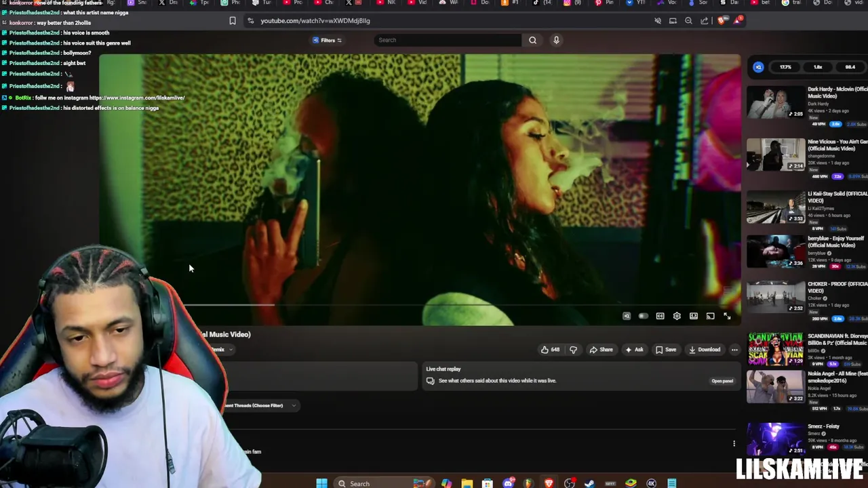Open the comment options three-dot menu
Image resolution: width=868 pixels, height=488 pixels.
click(x=734, y=444)
